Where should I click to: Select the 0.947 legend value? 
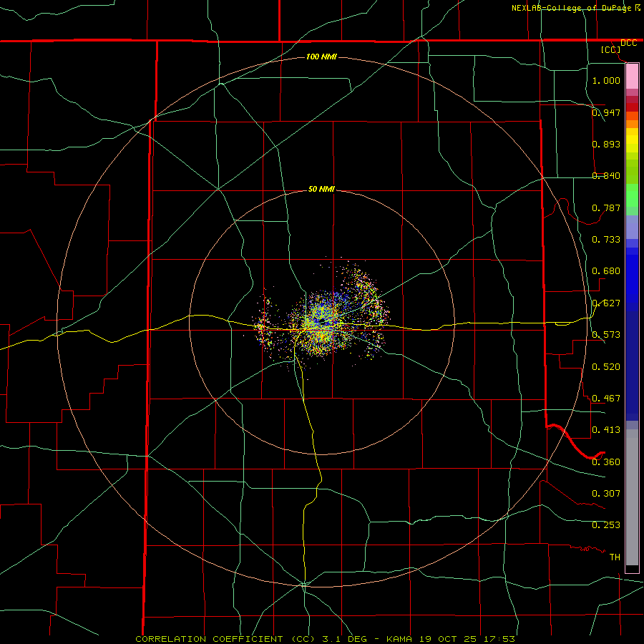(x=606, y=112)
